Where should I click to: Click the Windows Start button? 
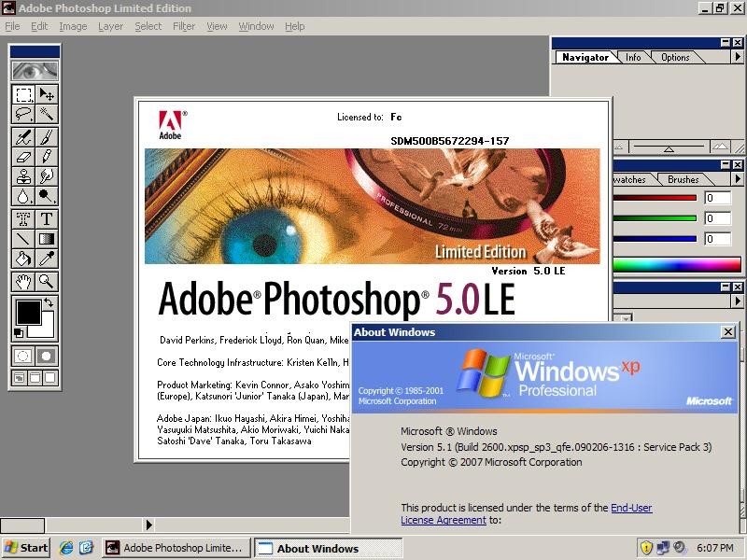pyautogui.click(x=26, y=548)
